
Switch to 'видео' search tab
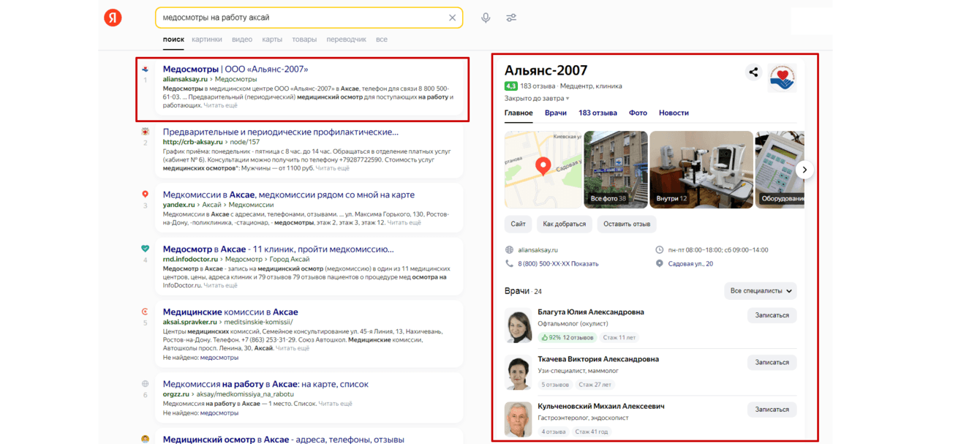242,39
